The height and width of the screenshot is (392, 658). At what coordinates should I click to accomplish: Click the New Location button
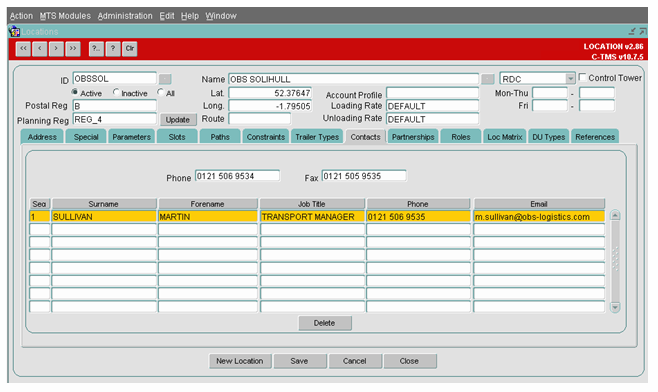(240, 361)
